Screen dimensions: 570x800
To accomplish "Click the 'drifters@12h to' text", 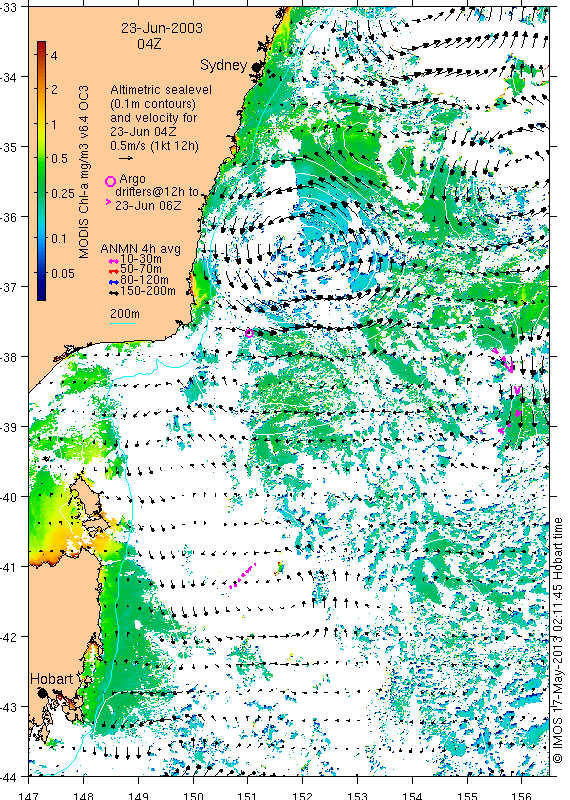I will pos(156,192).
